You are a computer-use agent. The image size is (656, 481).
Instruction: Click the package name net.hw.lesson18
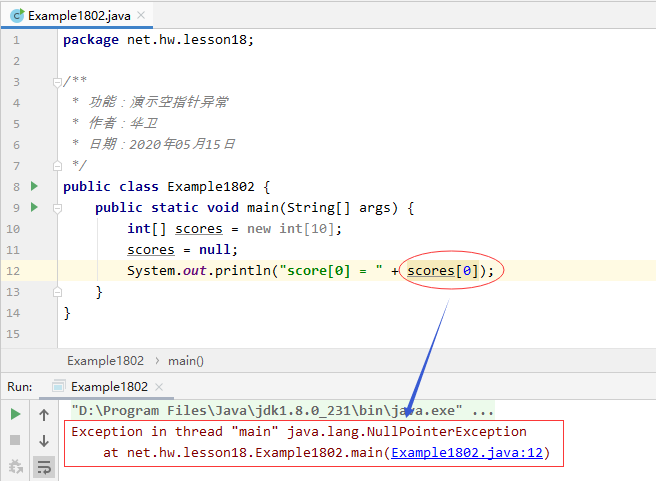187,40
